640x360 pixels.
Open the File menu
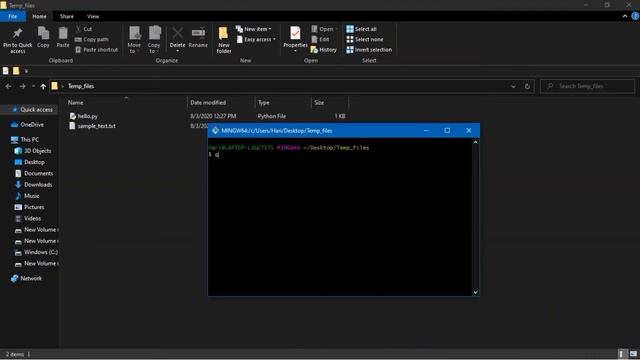click(13, 16)
